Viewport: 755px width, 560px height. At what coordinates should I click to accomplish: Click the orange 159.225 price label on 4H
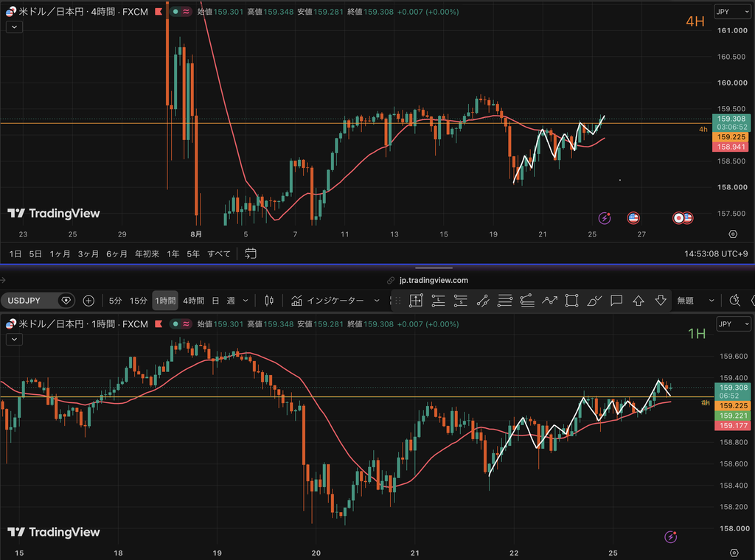[731, 136]
